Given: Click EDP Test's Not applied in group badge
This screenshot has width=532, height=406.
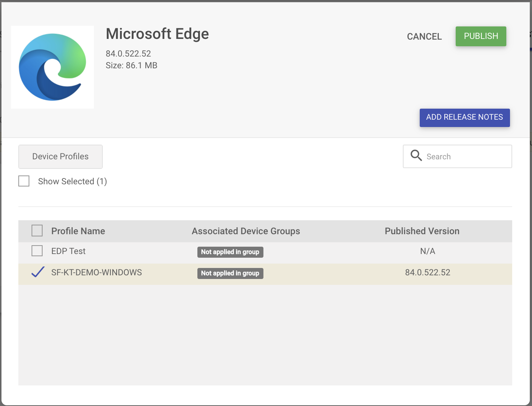Looking at the screenshot, I should click(x=230, y=252).
